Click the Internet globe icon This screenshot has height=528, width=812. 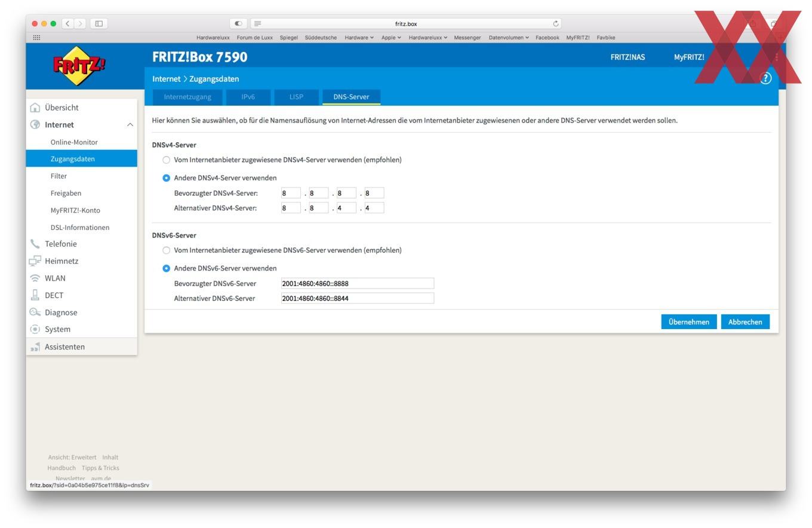coord(35,125)
